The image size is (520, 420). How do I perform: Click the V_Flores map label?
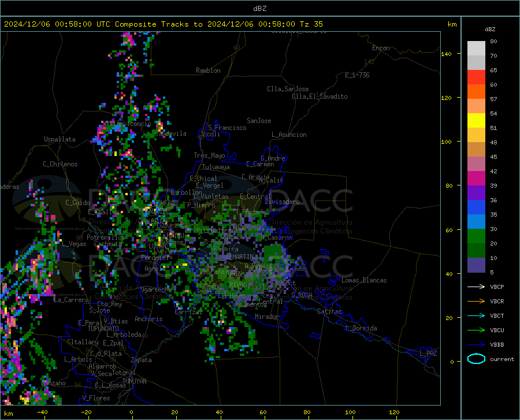click(x=96, y=398)
